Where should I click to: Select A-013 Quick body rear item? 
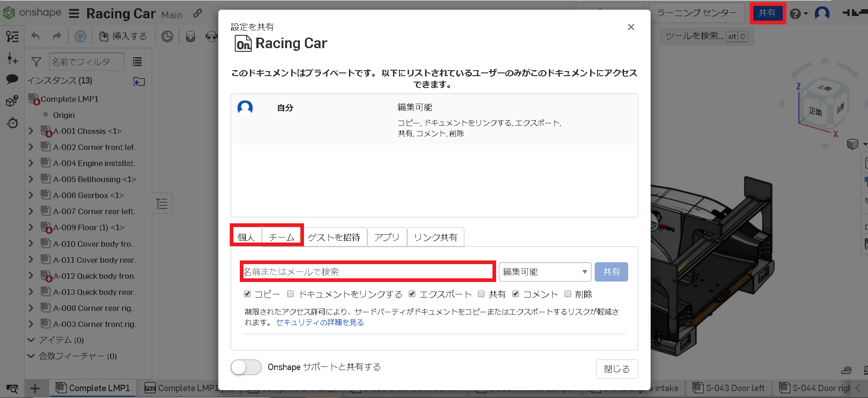click(x=96, y=292)
